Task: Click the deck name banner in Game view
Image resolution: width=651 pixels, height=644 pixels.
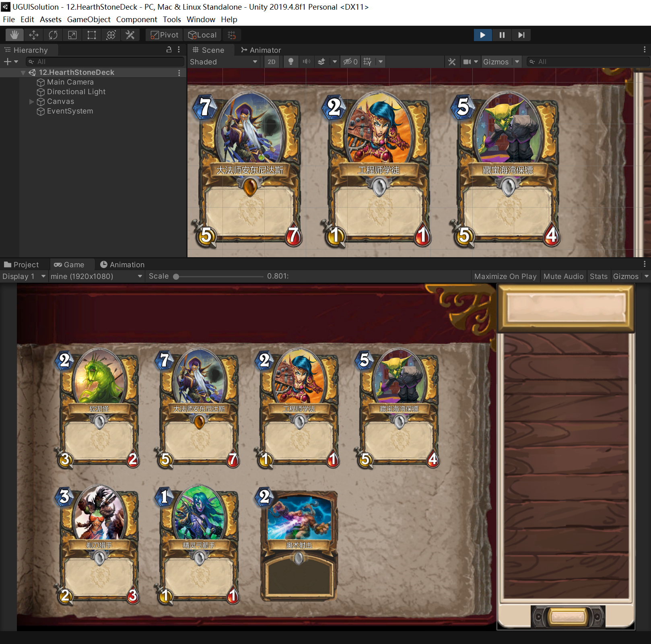Action: [x=566, y=308]
